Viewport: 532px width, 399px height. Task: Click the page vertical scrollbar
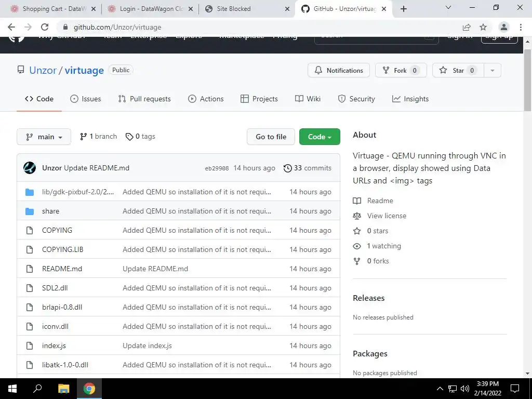tap(527, 81)
